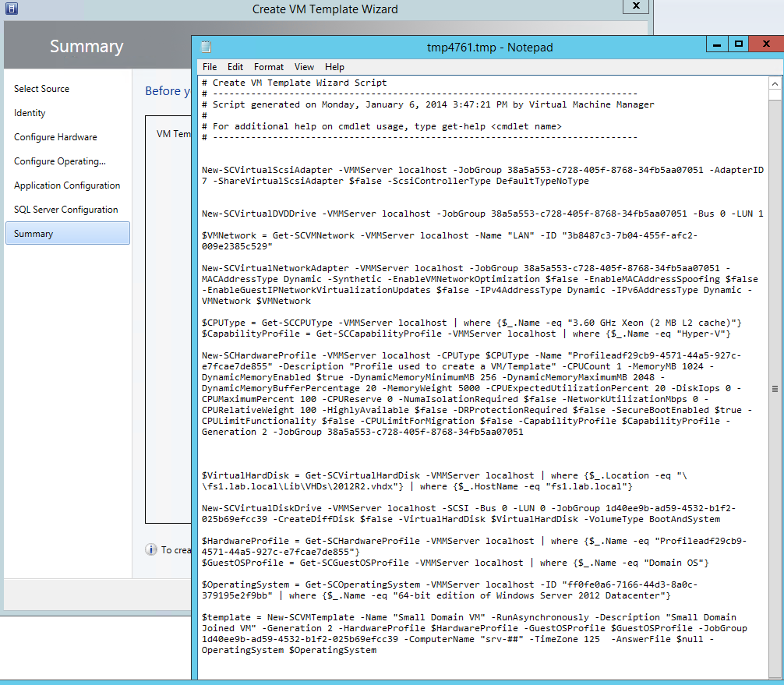Select the Summary step in the sidebar

click(x=34, y=234)
